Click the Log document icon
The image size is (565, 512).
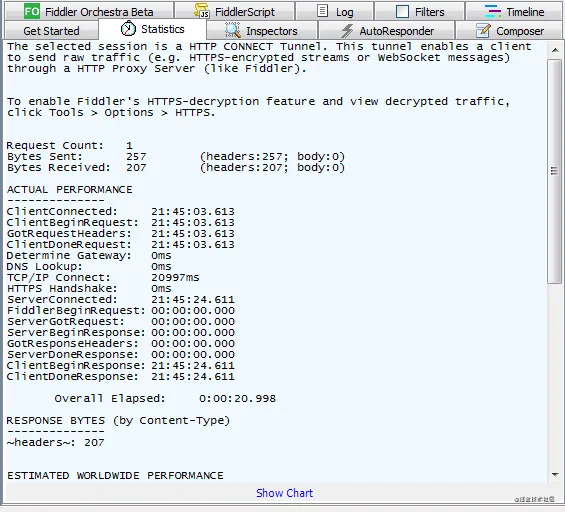[322, 11]
